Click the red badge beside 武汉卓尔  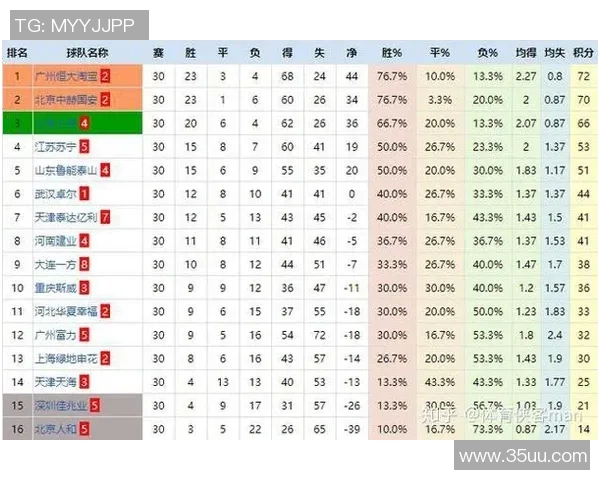pos(84,194)
